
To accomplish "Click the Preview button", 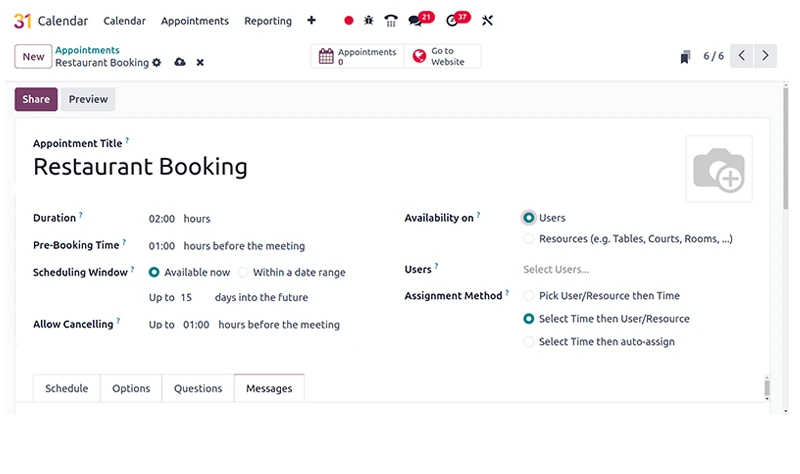I will [88, 99].
